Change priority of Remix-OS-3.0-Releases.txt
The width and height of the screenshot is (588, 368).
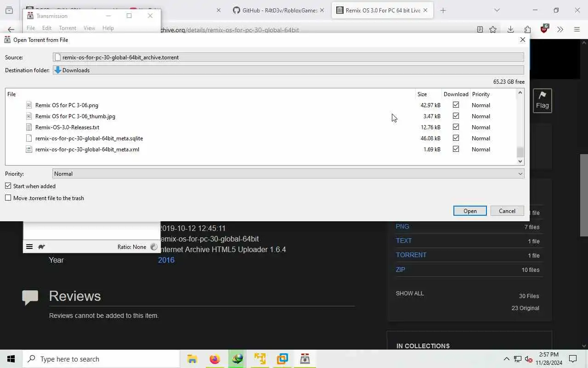coord(481,127)
